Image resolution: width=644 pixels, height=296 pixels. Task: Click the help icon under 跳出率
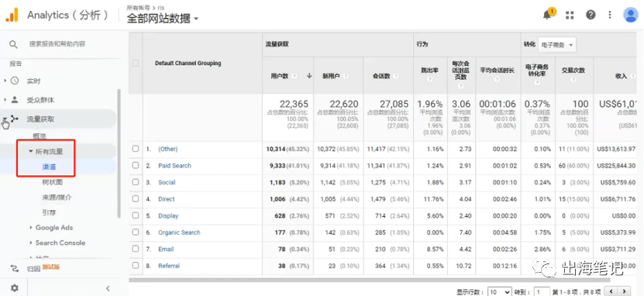tap(429, 79)
